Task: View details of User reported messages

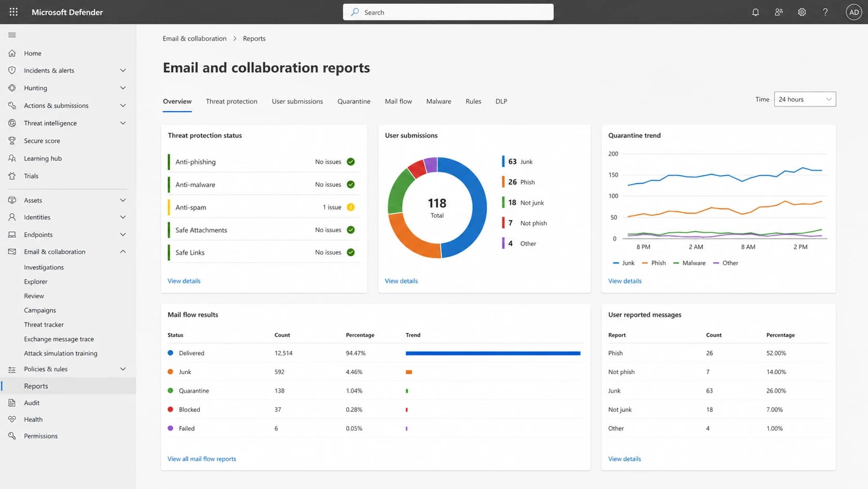Action: (x=625, y=459)
